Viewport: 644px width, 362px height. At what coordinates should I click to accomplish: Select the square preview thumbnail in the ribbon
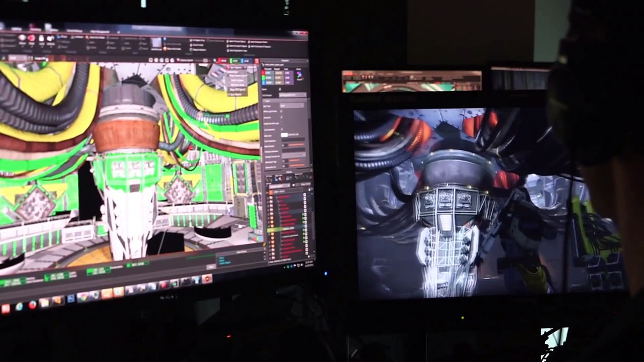pyautogui.click(x=156, y=43)
